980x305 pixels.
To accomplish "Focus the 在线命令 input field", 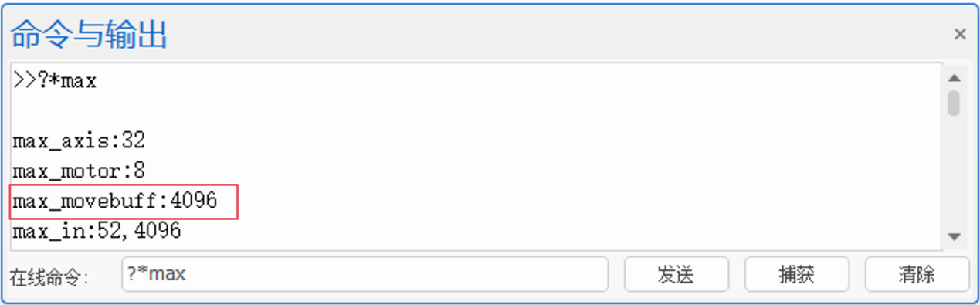I will (x=365, y=274).
